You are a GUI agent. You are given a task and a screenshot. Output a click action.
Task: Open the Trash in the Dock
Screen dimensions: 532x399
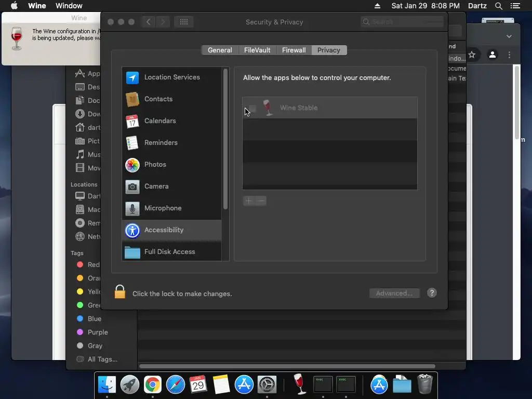pos(425,384)
